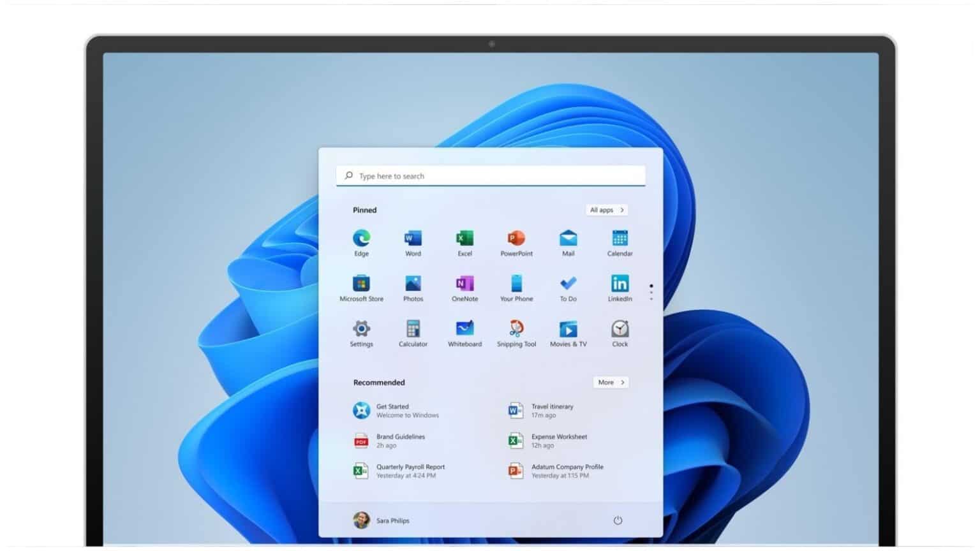Expand More recommended items
Screen dimensions: 980x551
click(611, 382)
